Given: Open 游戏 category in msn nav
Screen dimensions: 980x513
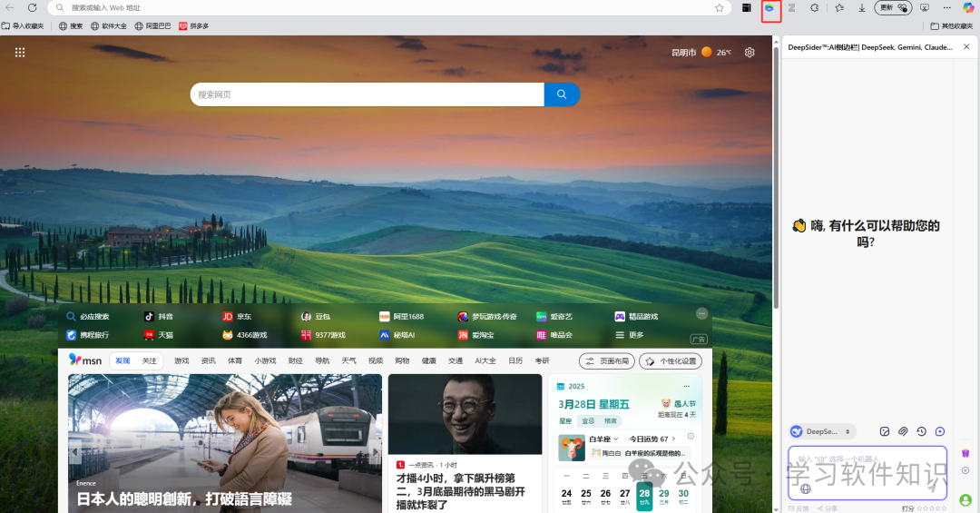Looking at the screenshot, I should [181, 361].
